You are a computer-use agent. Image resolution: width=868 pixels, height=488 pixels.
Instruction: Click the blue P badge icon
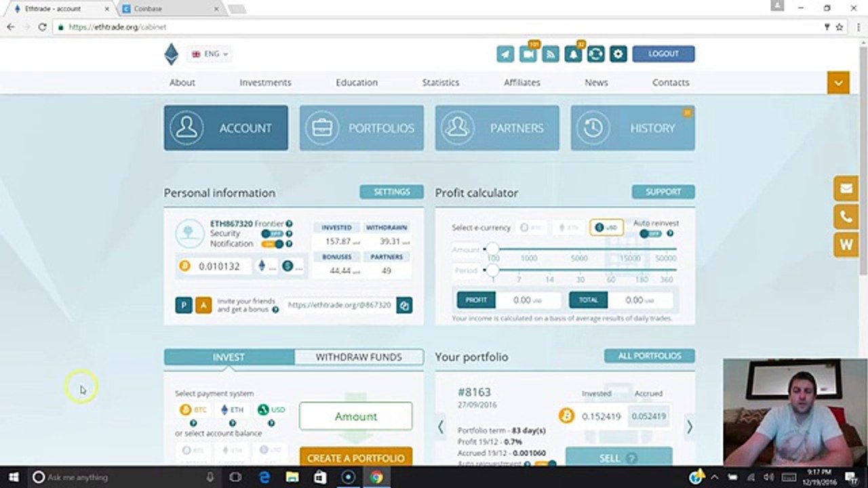[x=183, y=305]
